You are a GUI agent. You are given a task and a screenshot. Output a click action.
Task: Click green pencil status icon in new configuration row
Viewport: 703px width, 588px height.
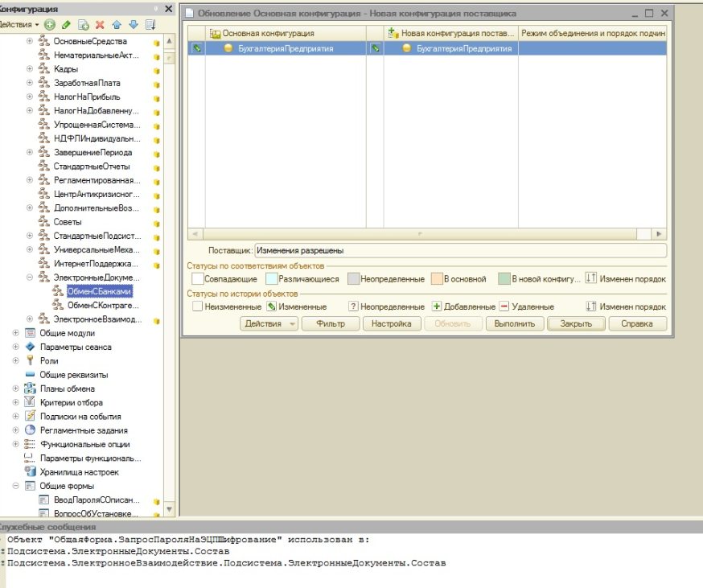pyautogui.click(x=376, y=48)
